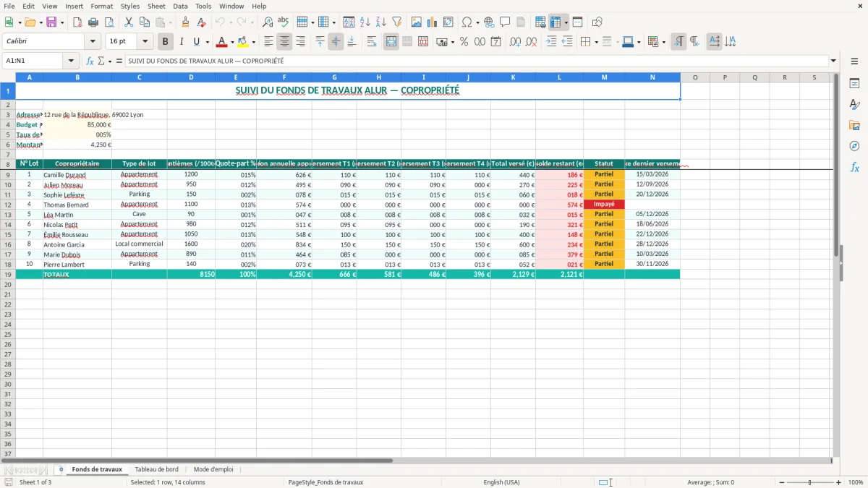
Task: Click the Format as Percent icon
Action: pyautogui.click(x=464, y=42)
